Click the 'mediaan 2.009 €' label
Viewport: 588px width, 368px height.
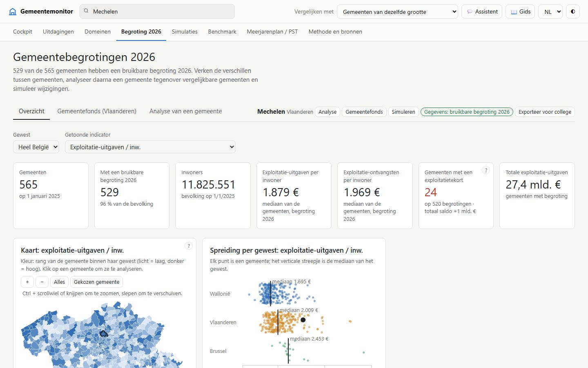[299, 310]
